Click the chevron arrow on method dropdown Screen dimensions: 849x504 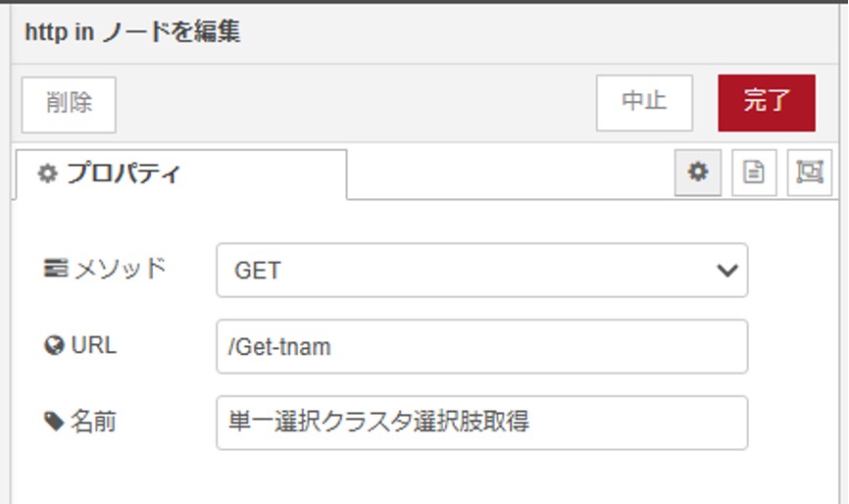point(726,271)
